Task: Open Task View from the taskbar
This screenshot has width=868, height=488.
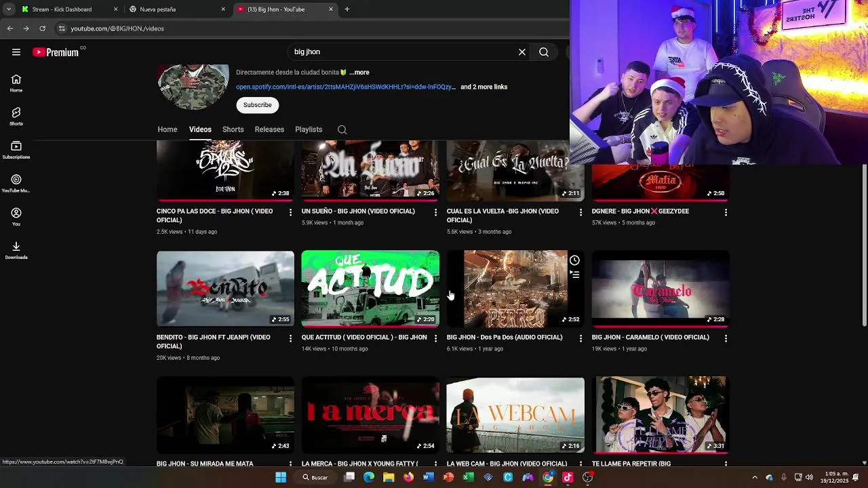Action: 349,477
